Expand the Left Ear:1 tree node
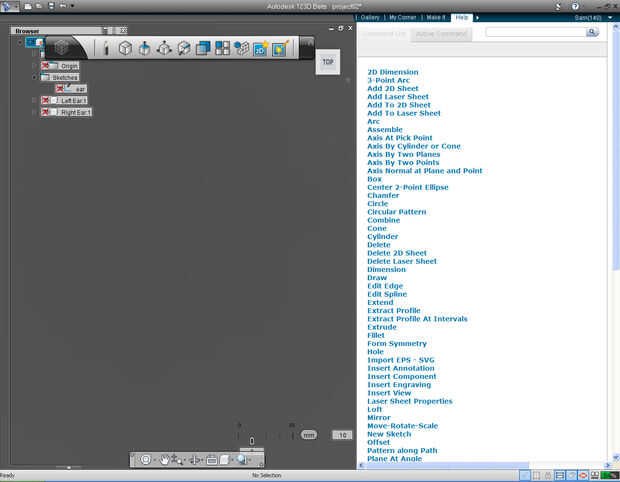The width and height of the screenshot is (620, 482). (34, 100)
